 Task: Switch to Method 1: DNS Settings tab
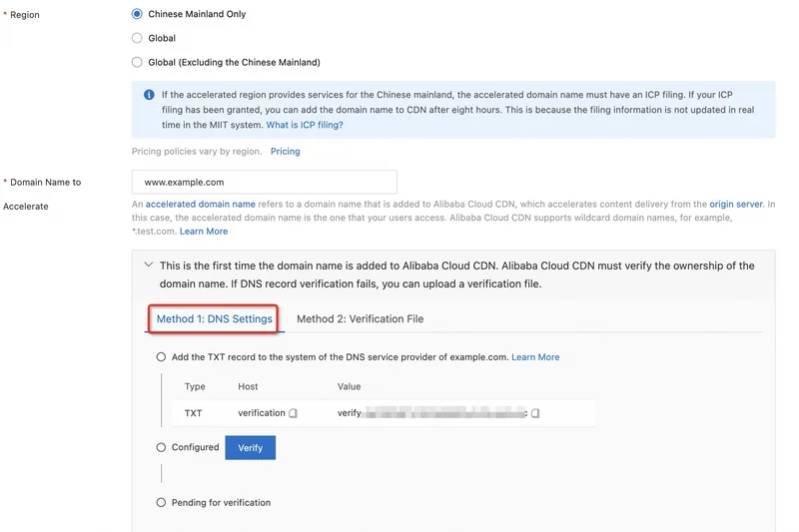(214, 319)
